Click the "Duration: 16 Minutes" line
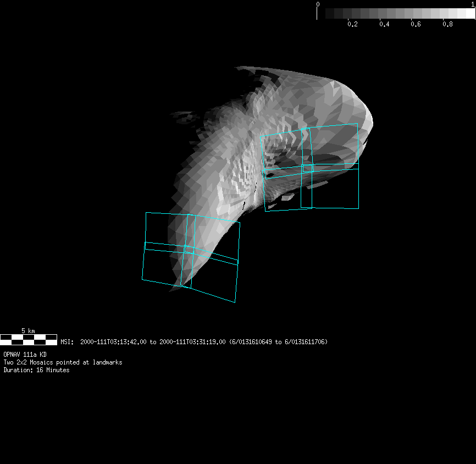Screen dimensions: 476x464 [x=36, y=370]
